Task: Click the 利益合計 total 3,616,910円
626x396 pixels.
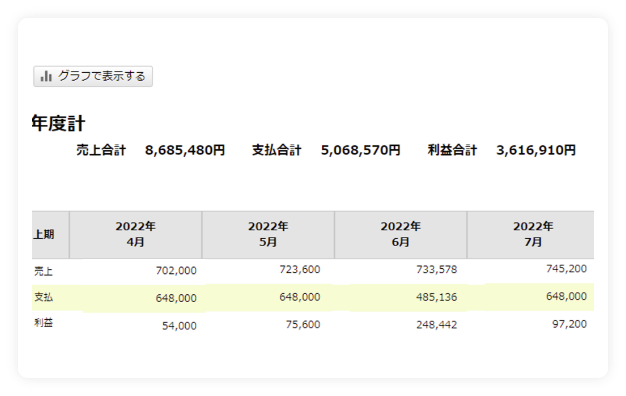Action: tap(536, 150)
